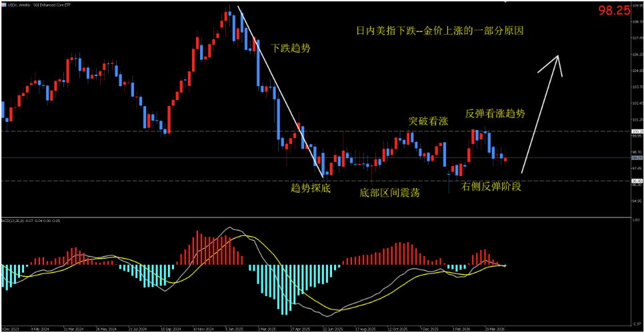Image resolution: width=644 pixels, height=332 pixels.
Task: Click the 22 Jun 2025 date label
Action: tap(332, 329)
